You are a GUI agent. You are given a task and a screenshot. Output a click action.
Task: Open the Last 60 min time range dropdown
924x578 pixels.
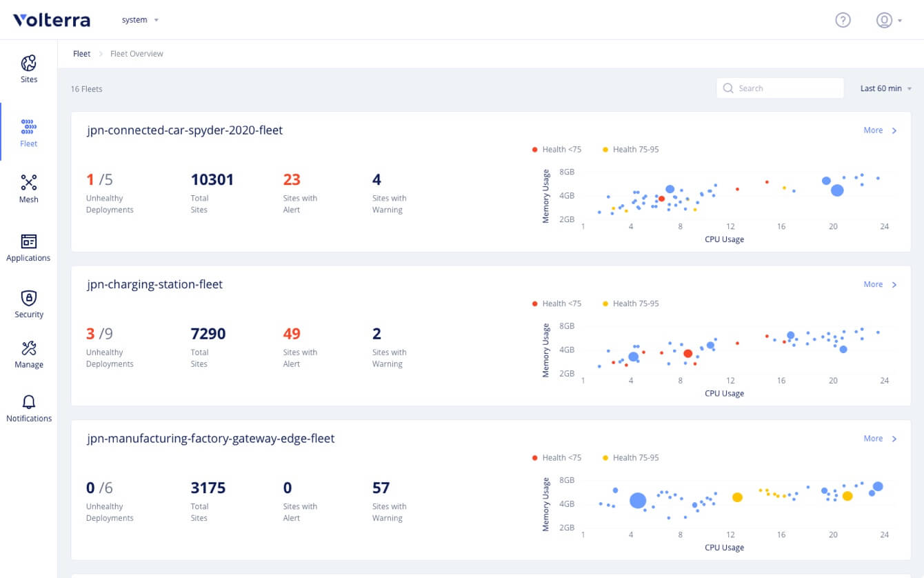point(885,88)
